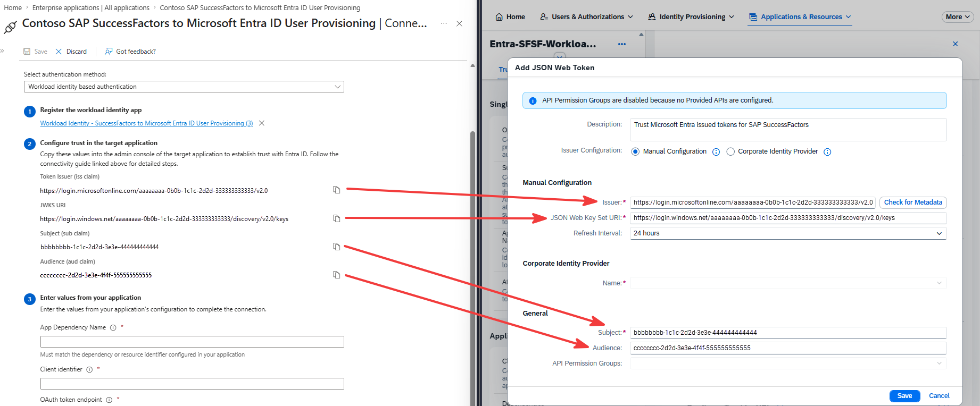Screen dimensions: 980x406
Task: Save the JSON Web Token dialog
Action: [x=904, y=396]
